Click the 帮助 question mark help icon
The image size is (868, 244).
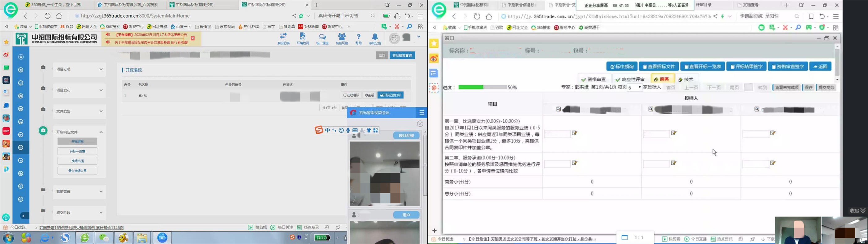pyautogui.click(x=358, y=37)
